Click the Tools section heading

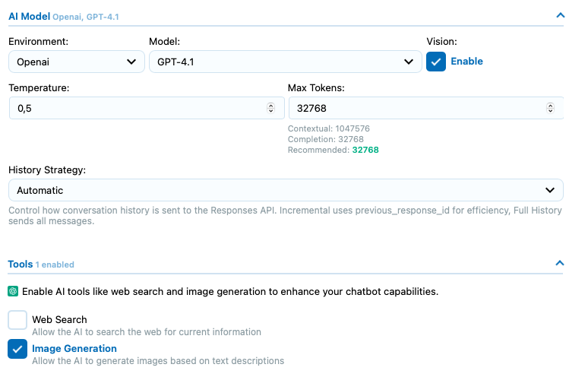[21, 264]
